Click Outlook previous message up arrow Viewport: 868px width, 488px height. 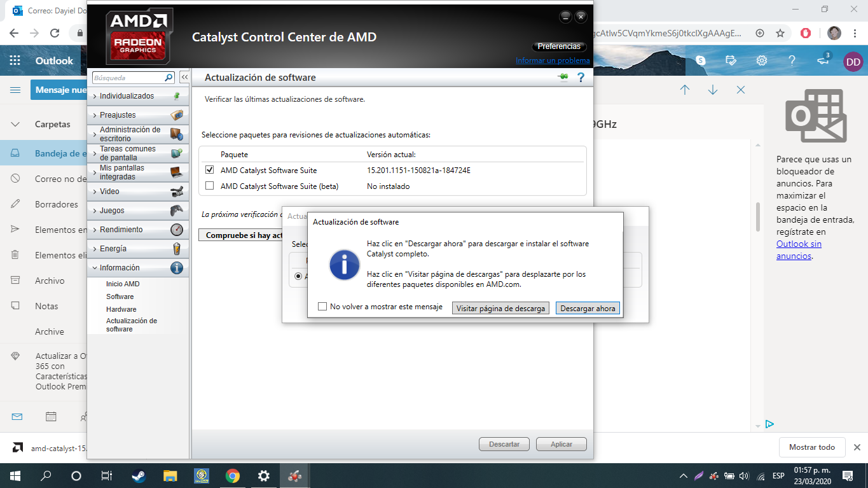[685, 90]
